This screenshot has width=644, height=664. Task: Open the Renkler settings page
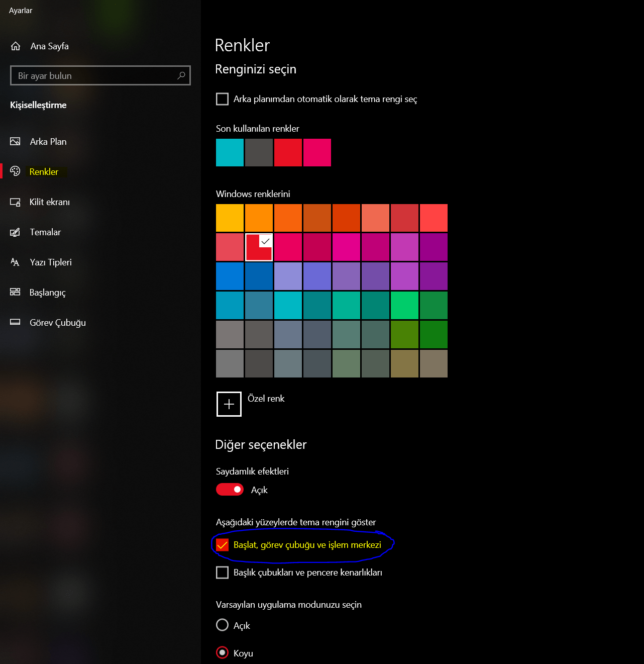(44, 172)
